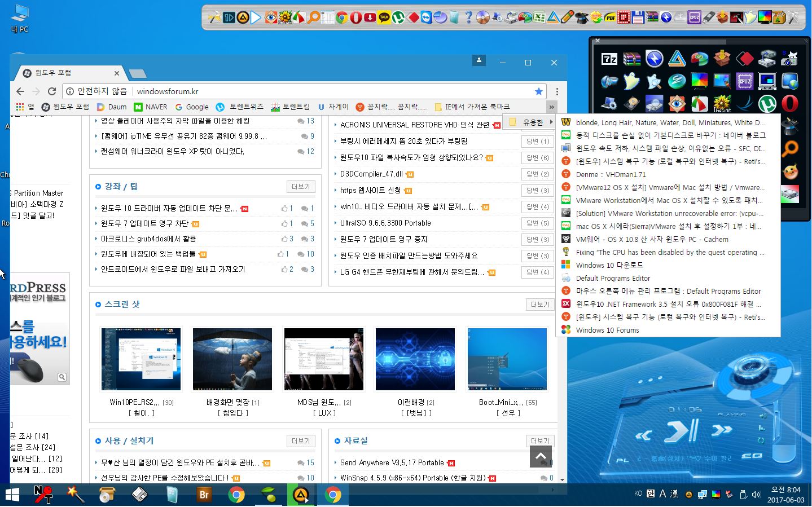This screenshot has height=507, width=812.
Task: Open Chrome three-dot menu
Action: point(557,91)
